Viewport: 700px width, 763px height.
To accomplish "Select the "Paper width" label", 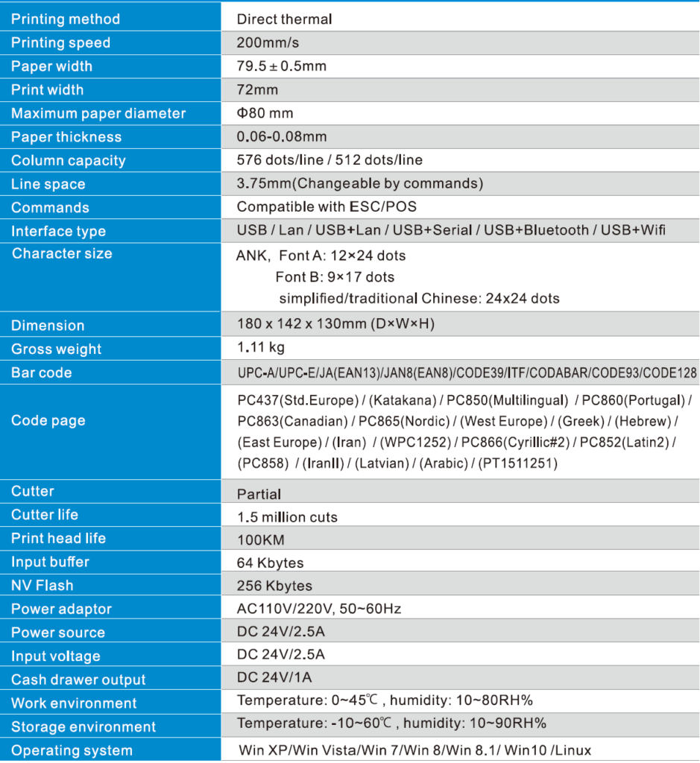I will (51, 66).
